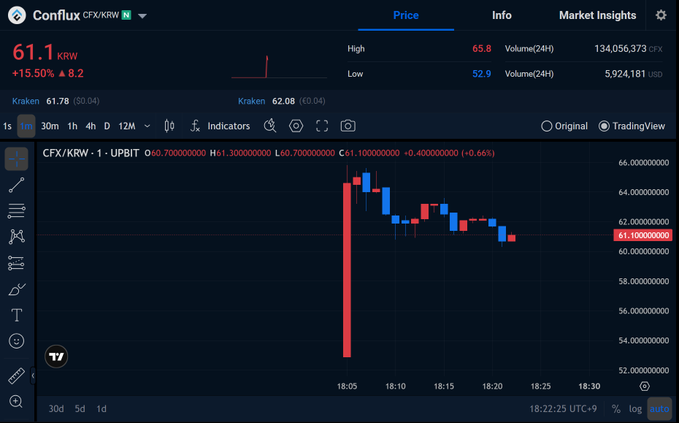Toggle auto scale mode
Viewport: 679px width, 423px height.
pos(660,409)
